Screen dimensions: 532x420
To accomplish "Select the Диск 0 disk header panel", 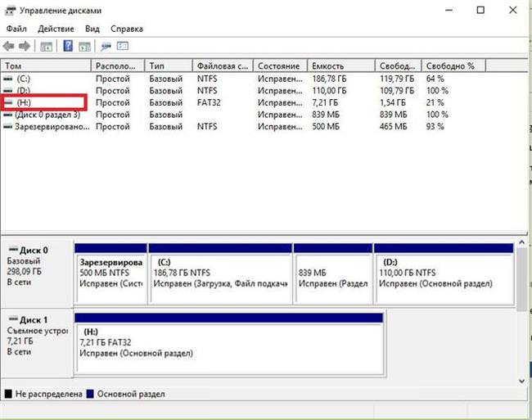I will click(x=37, y=273).
